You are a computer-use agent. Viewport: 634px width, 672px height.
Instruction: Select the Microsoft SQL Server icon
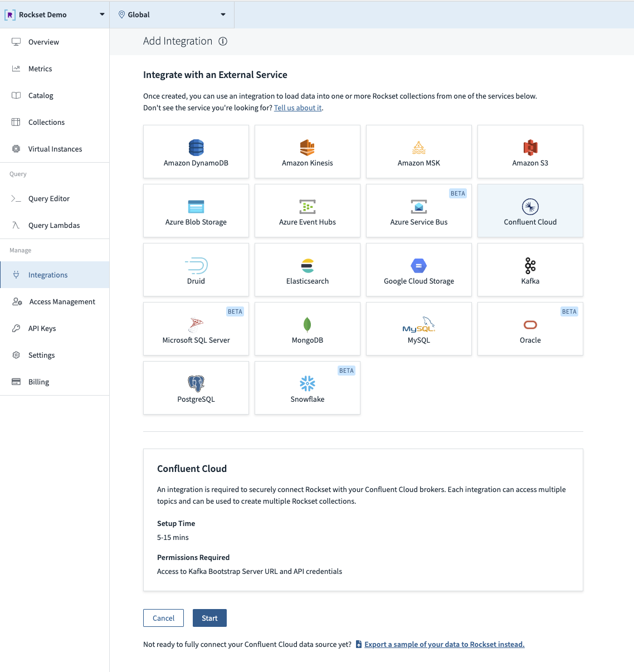[x=196, y=325]
